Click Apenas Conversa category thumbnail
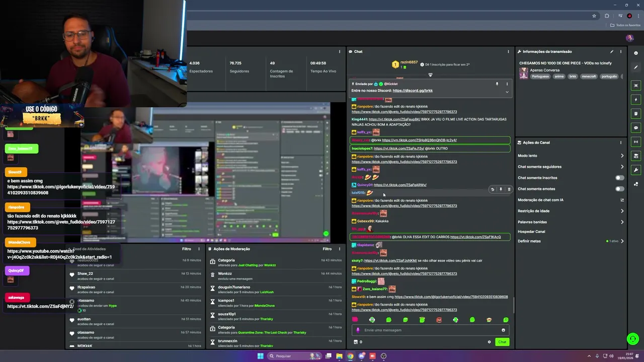Screen dimensions: 644x362 point(524,73)
